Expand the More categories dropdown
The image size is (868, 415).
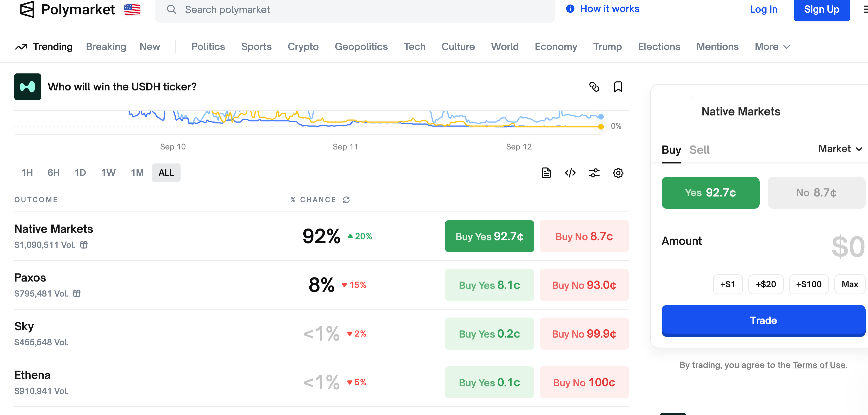coord(772,46)
